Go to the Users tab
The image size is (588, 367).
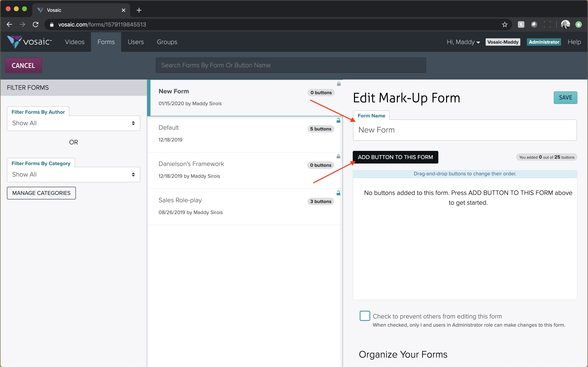pos(136,42)
